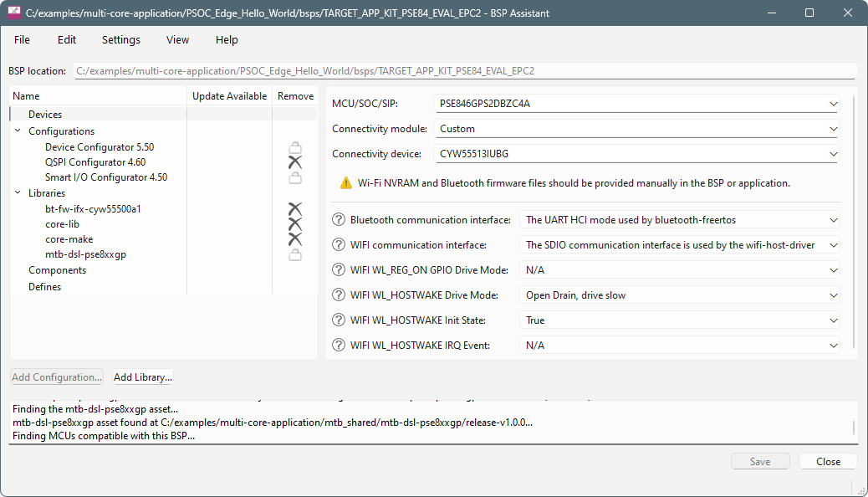Open help for Bluetooth communication interface
Image resolution: width=868 pixels, height=497 pixels.
[x=339, y=220]
